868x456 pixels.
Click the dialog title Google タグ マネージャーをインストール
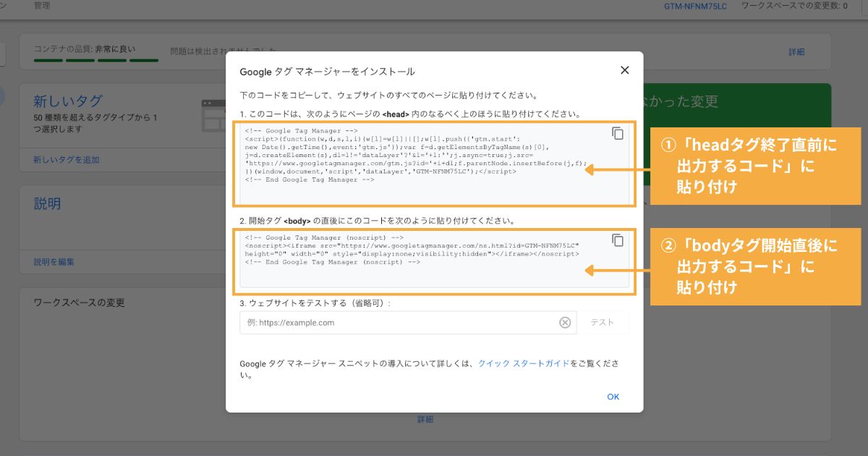[328, 72]
